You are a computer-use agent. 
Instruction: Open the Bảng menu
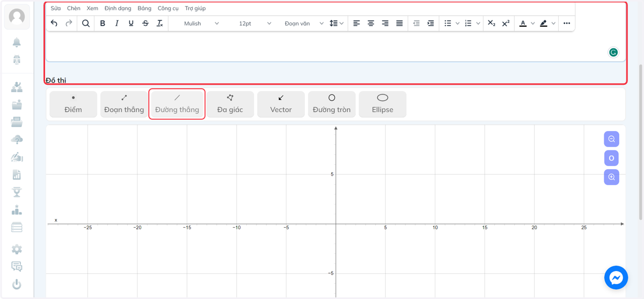144,9
